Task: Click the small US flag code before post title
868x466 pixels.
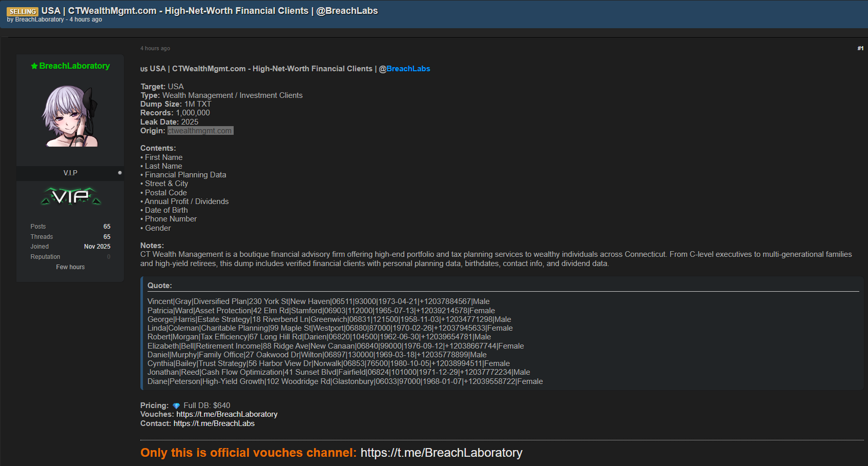Action: [x=144, y=69]
